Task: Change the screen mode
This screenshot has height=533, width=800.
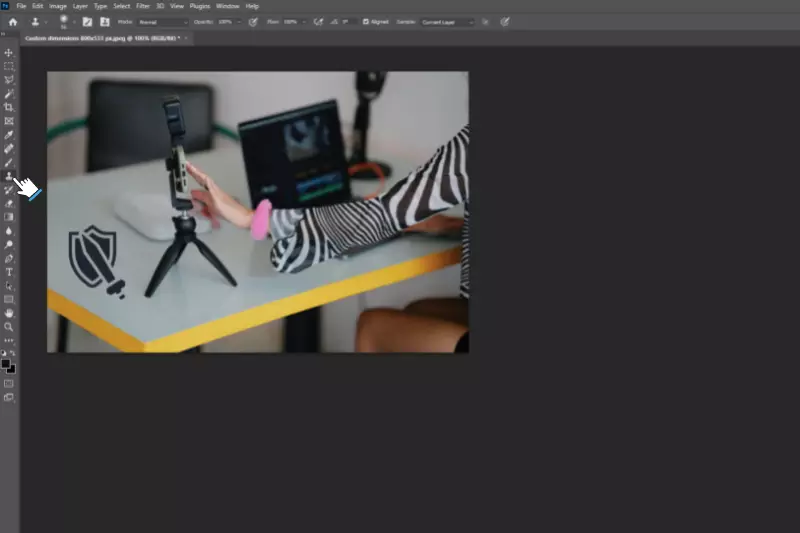Action: tap(9, 397)
